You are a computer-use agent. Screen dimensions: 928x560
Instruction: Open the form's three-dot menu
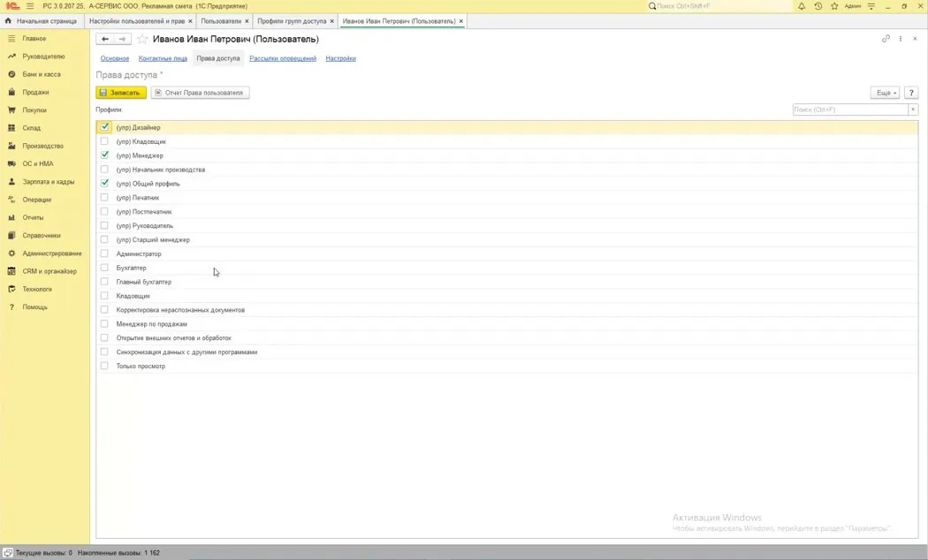[901, 39]
